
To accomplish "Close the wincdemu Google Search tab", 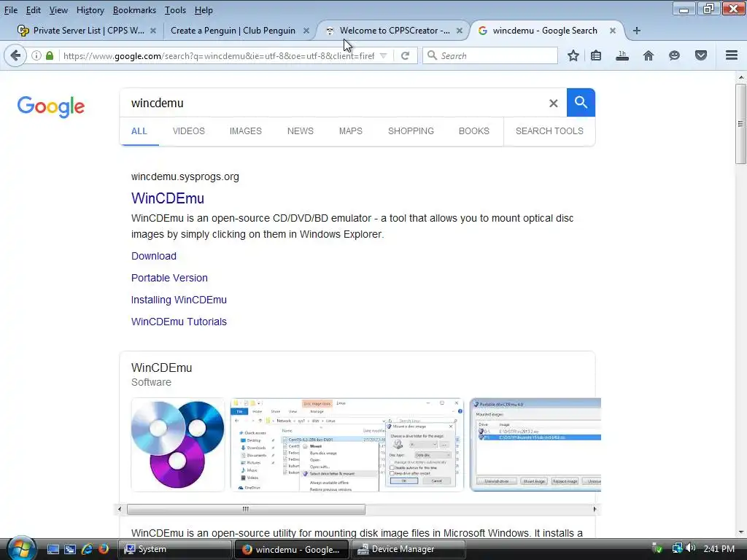I will pos(613,31).
